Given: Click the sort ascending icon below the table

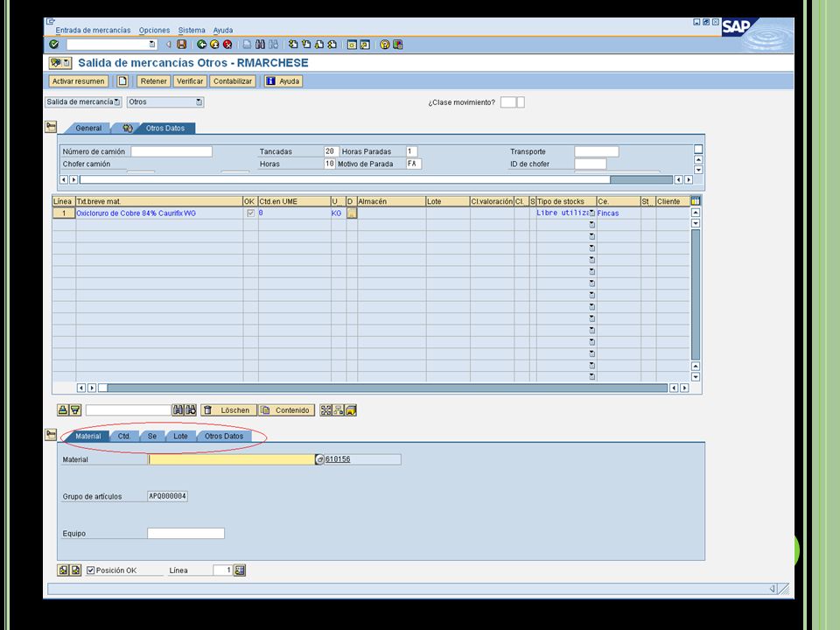Looking at the screenshot, I should [63, 410].
